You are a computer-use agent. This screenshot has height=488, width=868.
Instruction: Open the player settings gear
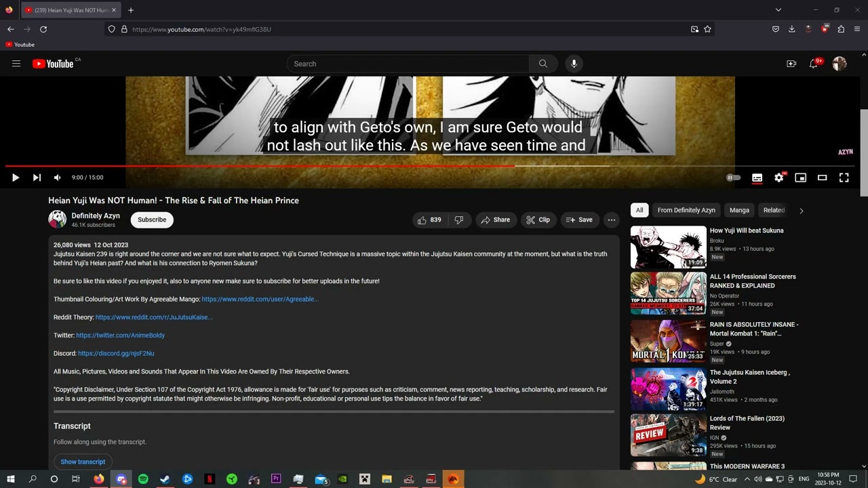click(x=779, y=178)
